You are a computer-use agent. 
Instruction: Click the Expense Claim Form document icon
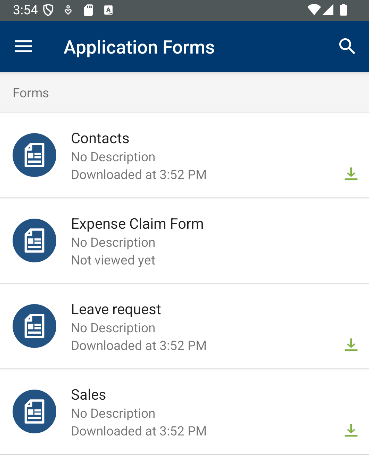tap(34, 240)
